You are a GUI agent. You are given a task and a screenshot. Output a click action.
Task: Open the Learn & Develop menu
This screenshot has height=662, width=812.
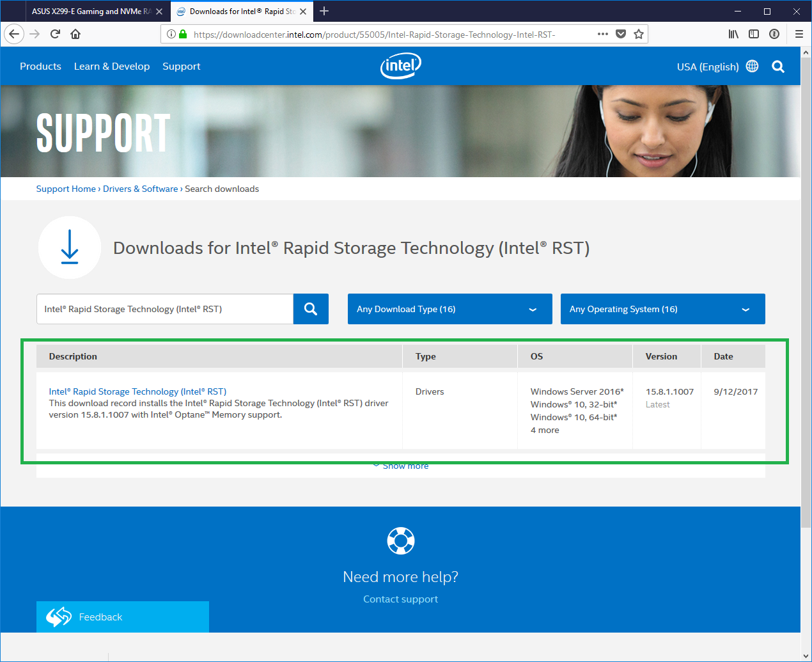pos(112,67)
